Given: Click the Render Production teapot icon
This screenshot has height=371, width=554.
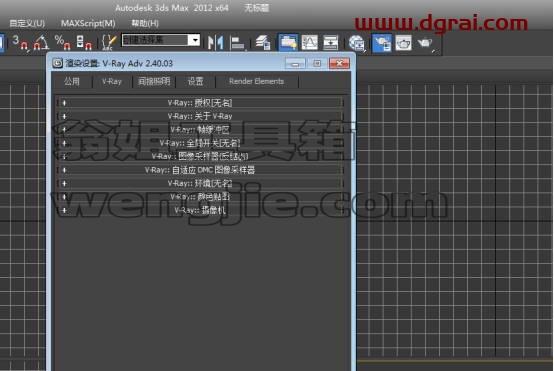Looking at the screenshot, I should 426,43.
